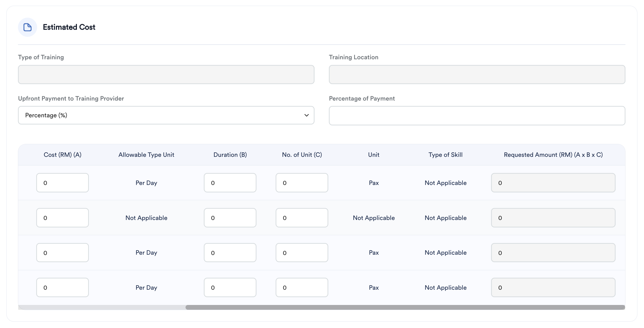Click second row Duration (B) input
Image resolution: width=644 pixels, height=328 pixels.
point(230,218)
